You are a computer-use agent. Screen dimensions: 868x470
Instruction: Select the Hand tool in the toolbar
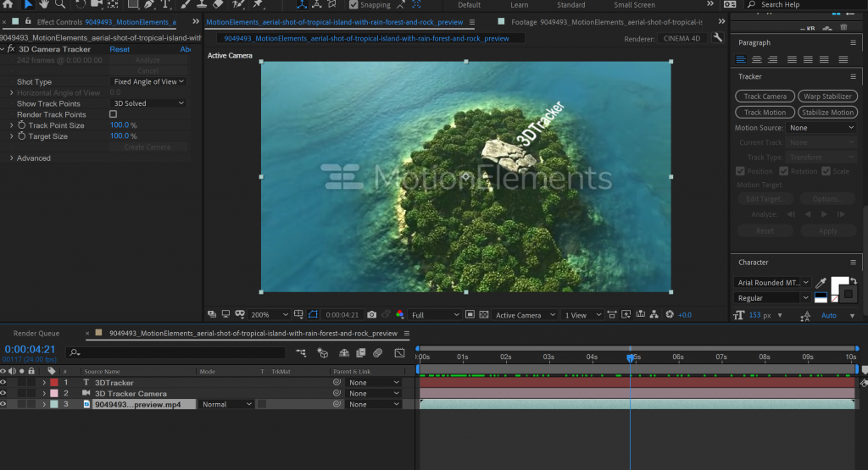click(44, 4)
